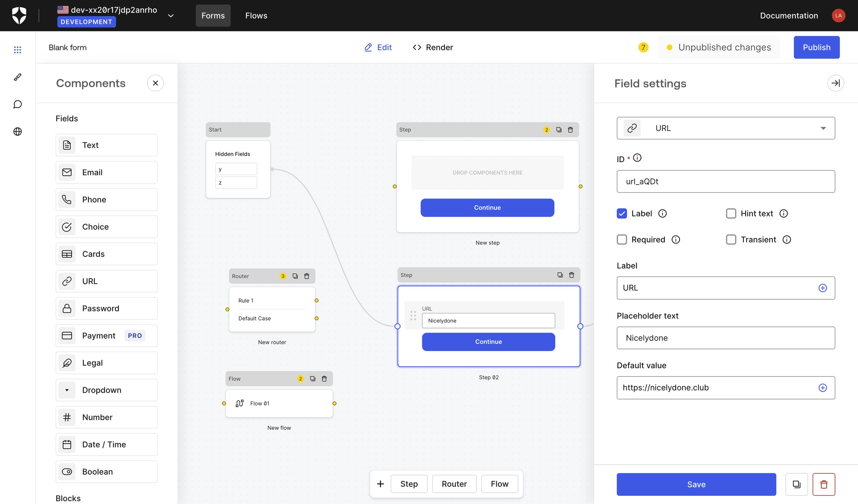Select the Password field component
The width and height of the screenshot is (858, 504).
(x=107, y=308)
